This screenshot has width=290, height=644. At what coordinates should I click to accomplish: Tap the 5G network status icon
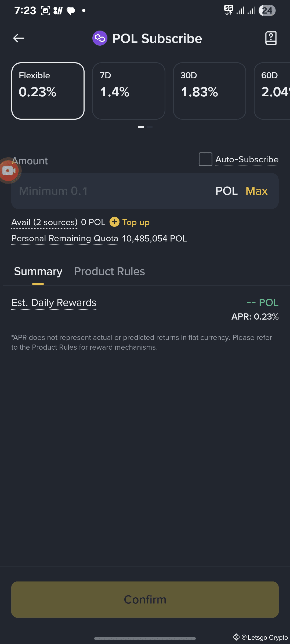[x=229, y=10]
